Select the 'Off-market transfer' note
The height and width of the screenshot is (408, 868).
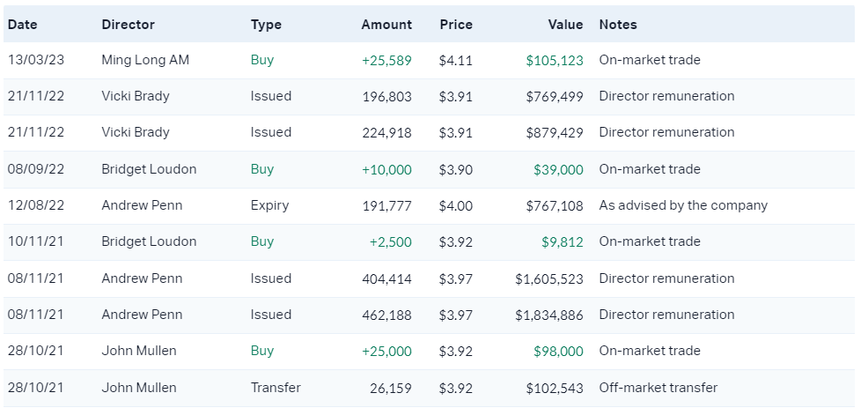[x=658, y=388]
